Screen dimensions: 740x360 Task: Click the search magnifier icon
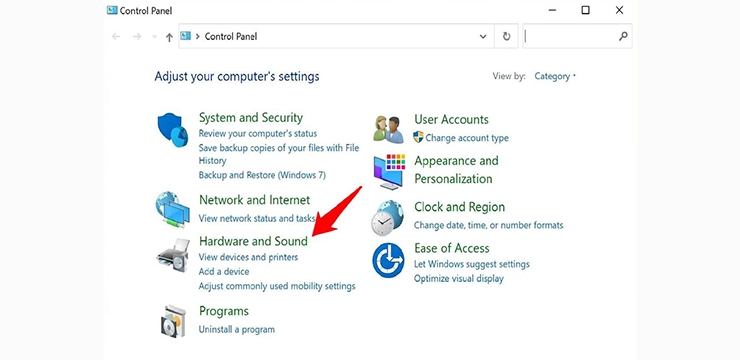coord(623,36)
